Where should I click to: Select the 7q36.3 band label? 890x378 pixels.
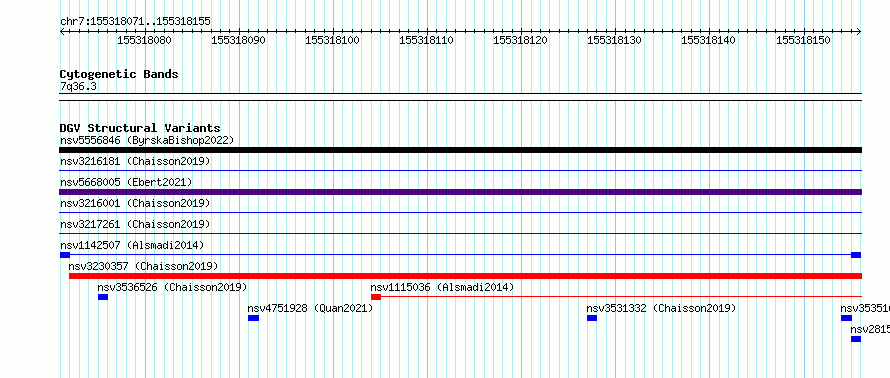[x=78, y=87]
